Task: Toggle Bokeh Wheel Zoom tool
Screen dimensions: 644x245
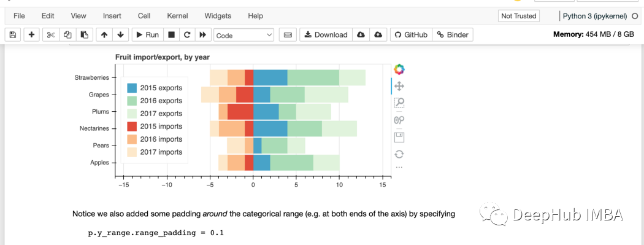Action: pos(399,120)
